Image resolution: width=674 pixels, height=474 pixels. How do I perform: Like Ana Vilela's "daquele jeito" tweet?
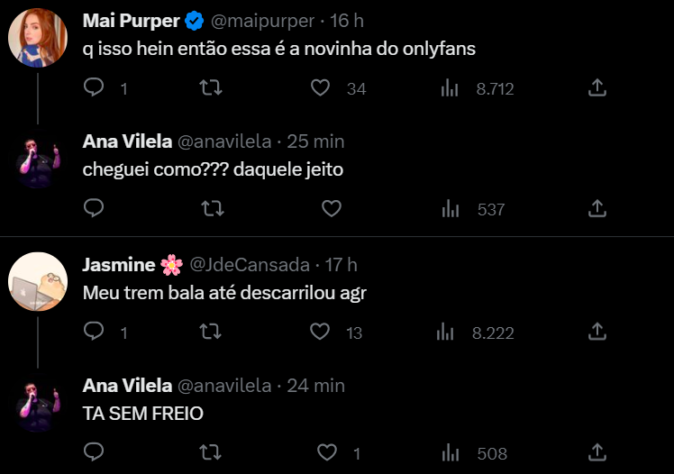(331, 208)
